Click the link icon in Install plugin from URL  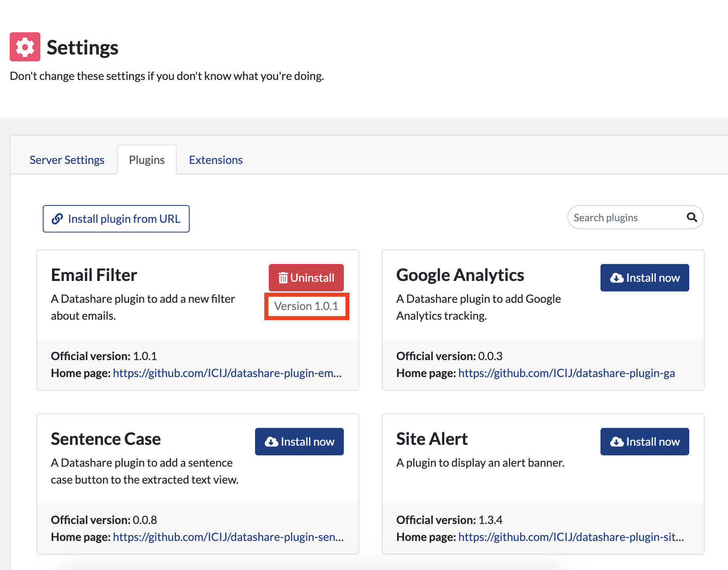pos(57,219)
